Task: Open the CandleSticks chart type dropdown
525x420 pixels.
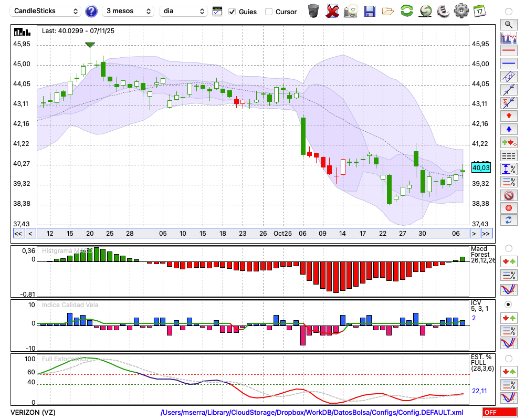Action: [x=46, y=11]
